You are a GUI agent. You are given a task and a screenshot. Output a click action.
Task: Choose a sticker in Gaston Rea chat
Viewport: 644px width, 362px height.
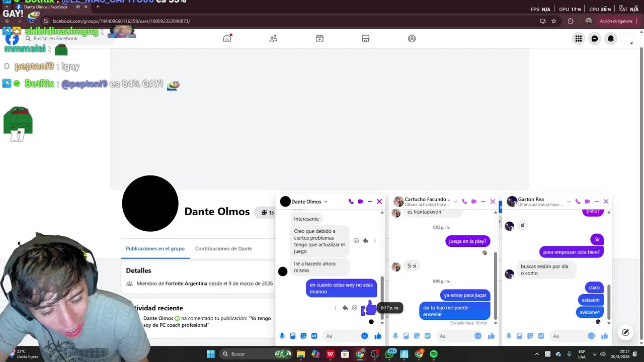(530, 336)
